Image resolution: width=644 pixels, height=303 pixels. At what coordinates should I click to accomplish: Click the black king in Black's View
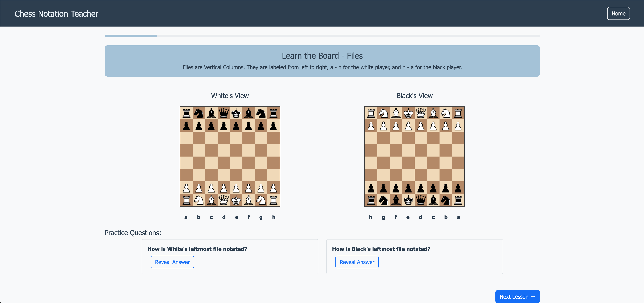[408, 200]
